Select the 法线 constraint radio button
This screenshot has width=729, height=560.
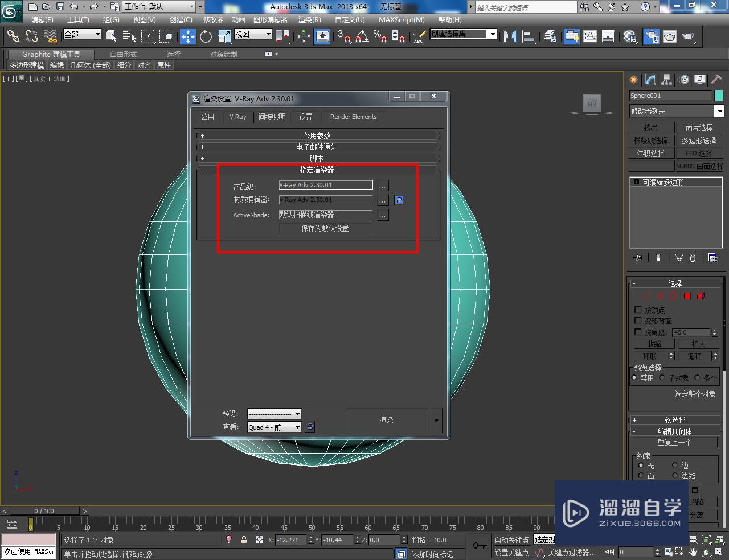[675, 475]
